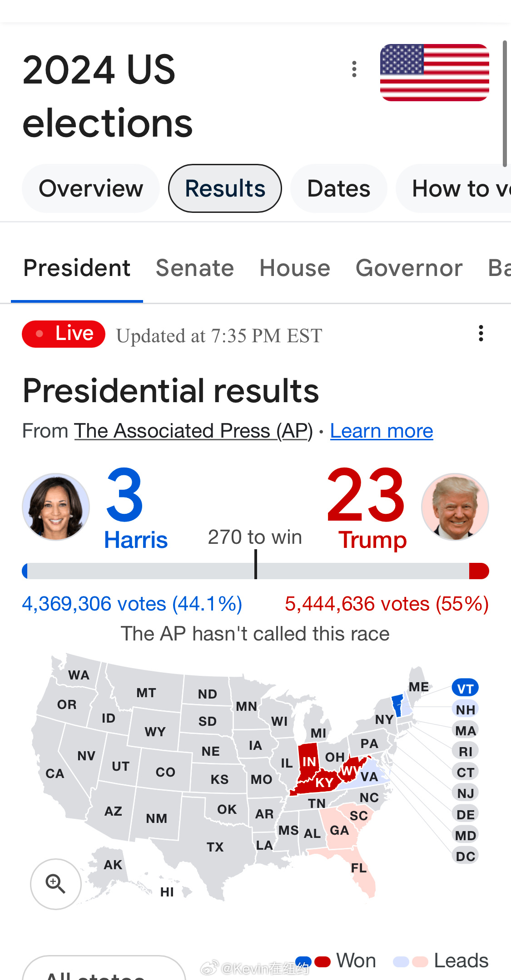Click the electoral votes progress bar
The width and height of the screenshot is (511, 980).
[x=255, y=571]
